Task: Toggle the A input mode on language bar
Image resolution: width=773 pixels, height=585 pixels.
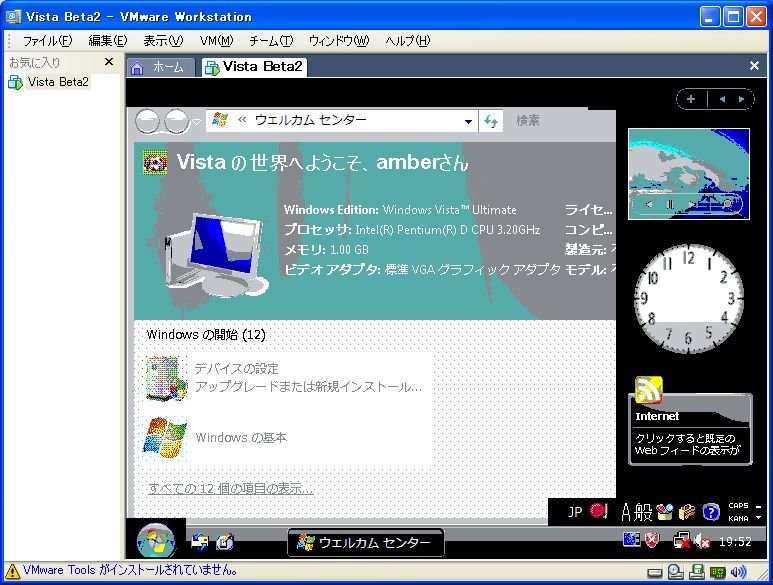Action: (x=626, y=512)
